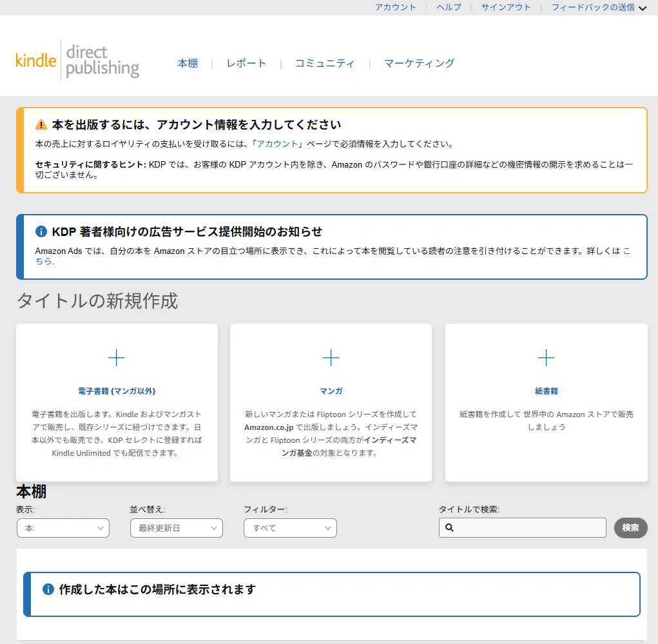
Task: Click the タイトルで検索: label
Action: click(469, 509)
